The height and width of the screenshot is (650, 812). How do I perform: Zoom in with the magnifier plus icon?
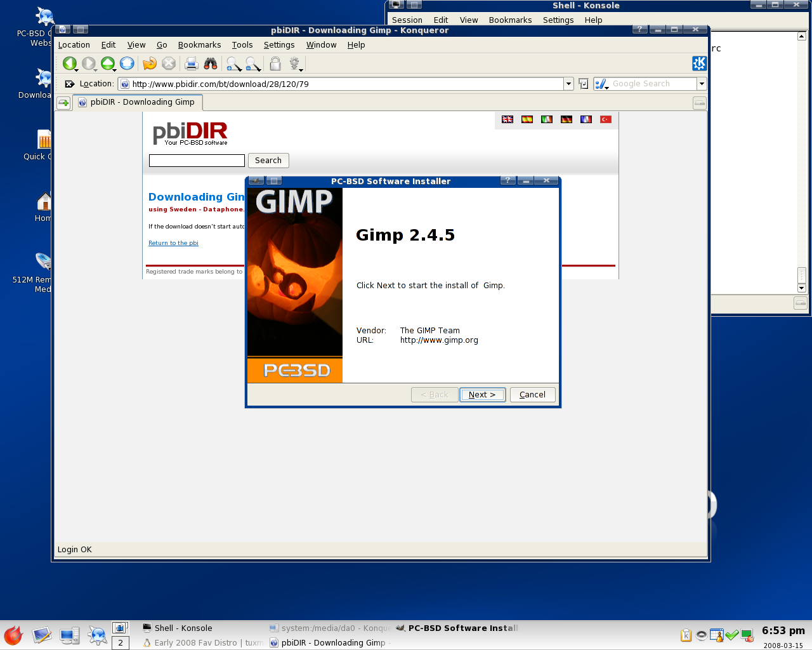pyautogui.click(x=233, y=63)
